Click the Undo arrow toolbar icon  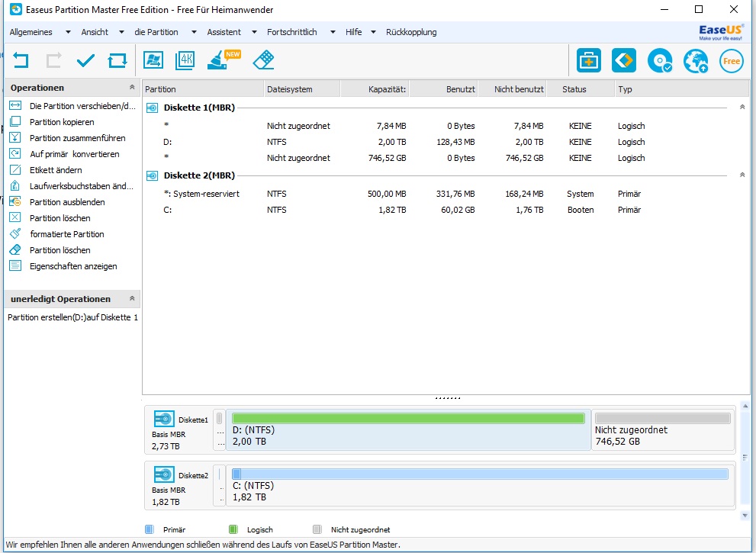tap(21, 60)
